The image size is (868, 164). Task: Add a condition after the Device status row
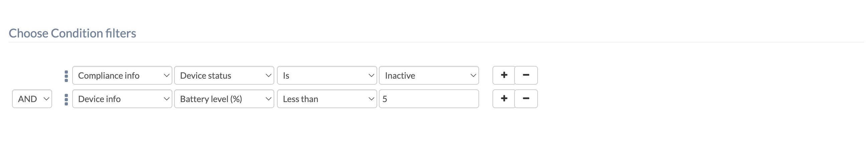504,75
